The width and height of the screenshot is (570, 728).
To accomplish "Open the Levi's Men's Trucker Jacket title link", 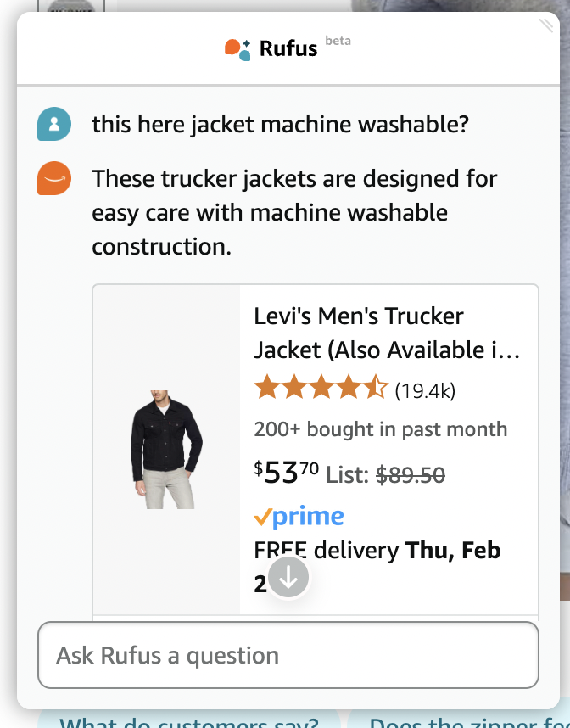I will pyautogui.click(x=386, y=333).
